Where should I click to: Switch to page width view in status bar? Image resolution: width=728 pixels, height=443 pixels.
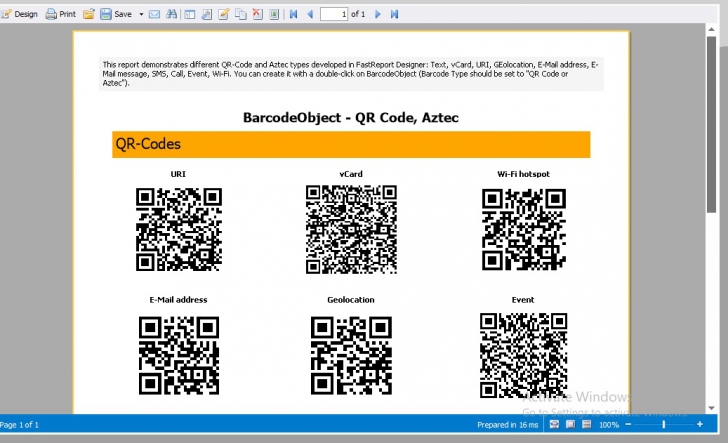pyautogui.click(x=554, y=424)
